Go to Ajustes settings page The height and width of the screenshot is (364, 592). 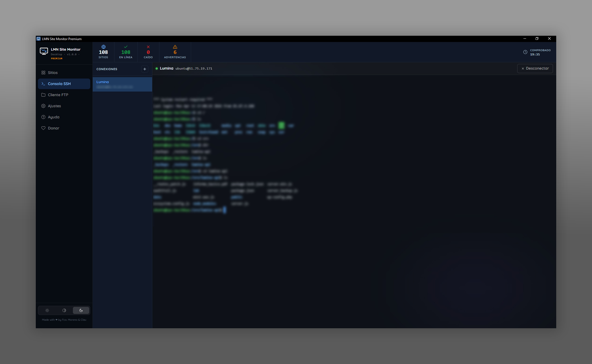pos(54,106)
